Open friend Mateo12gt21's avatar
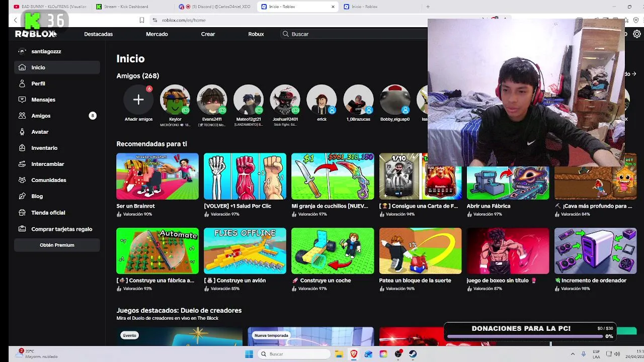 (x=248, y=100)
